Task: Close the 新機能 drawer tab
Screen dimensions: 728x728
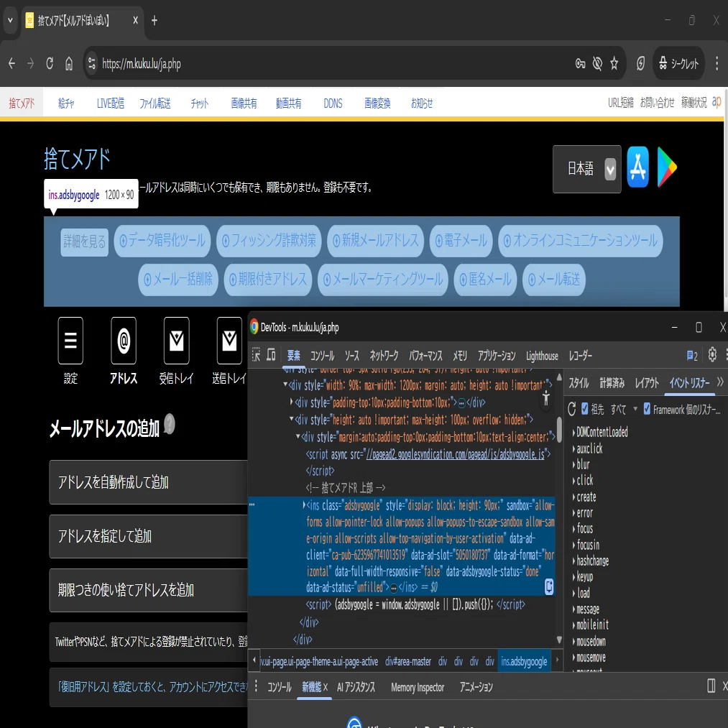Action: [x=326, y=687]
